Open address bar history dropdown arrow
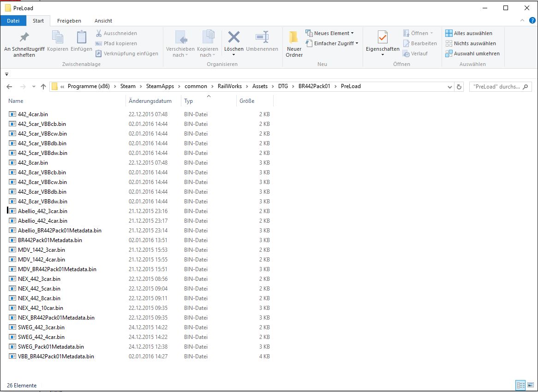538x392 pixels. coord(450,87)
